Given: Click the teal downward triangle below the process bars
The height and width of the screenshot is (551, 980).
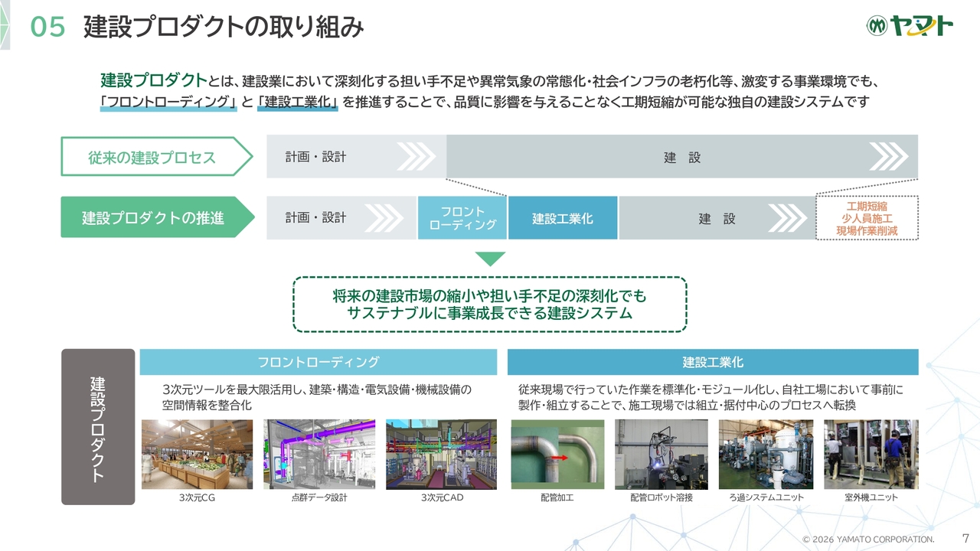Looking at the screenshot, I should point(490,259).
